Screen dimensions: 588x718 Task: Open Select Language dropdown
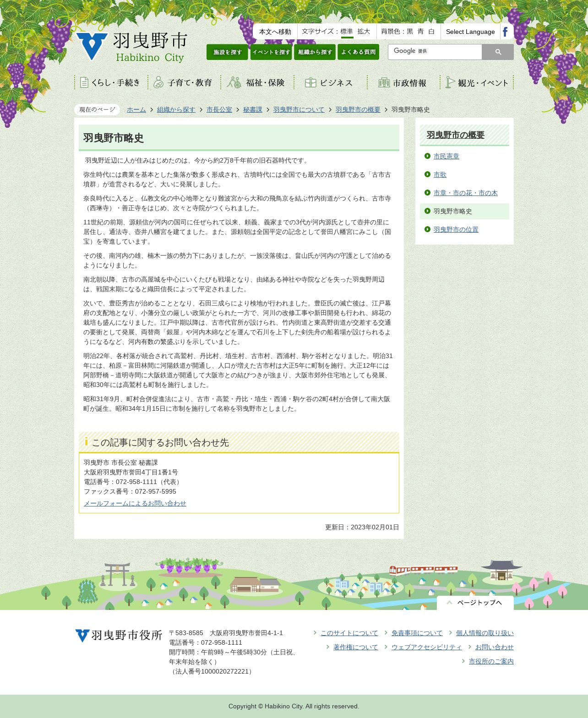coord(470,32)
